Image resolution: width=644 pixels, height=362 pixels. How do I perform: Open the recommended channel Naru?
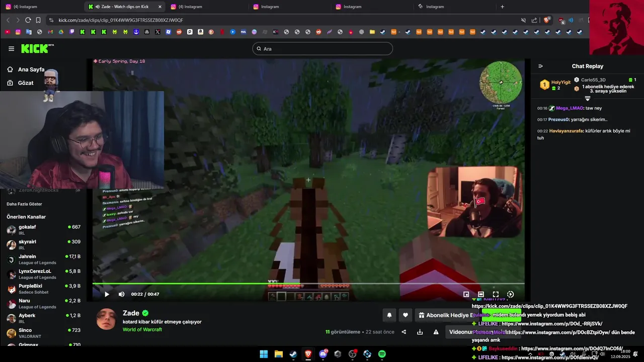tap(43, 304)
